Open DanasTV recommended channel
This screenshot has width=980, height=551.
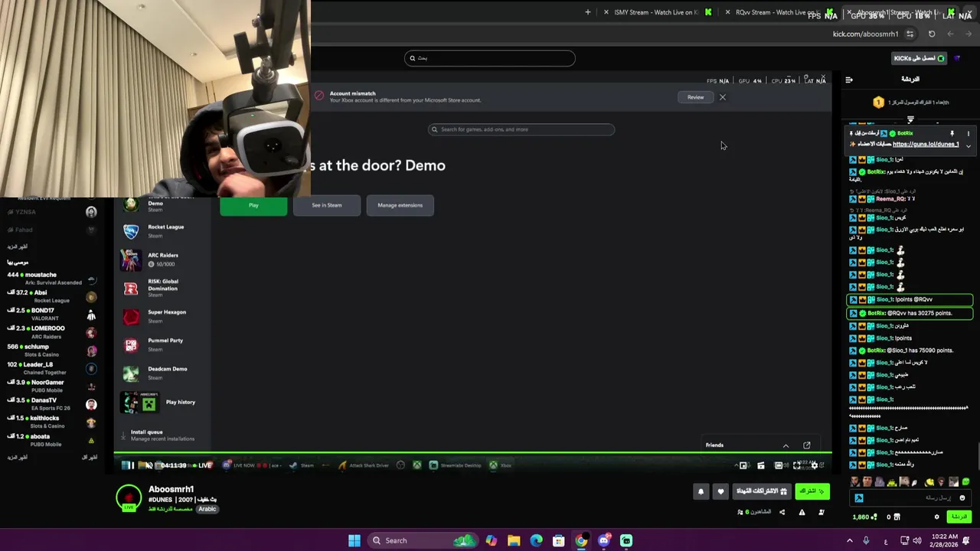coord(52,404)
